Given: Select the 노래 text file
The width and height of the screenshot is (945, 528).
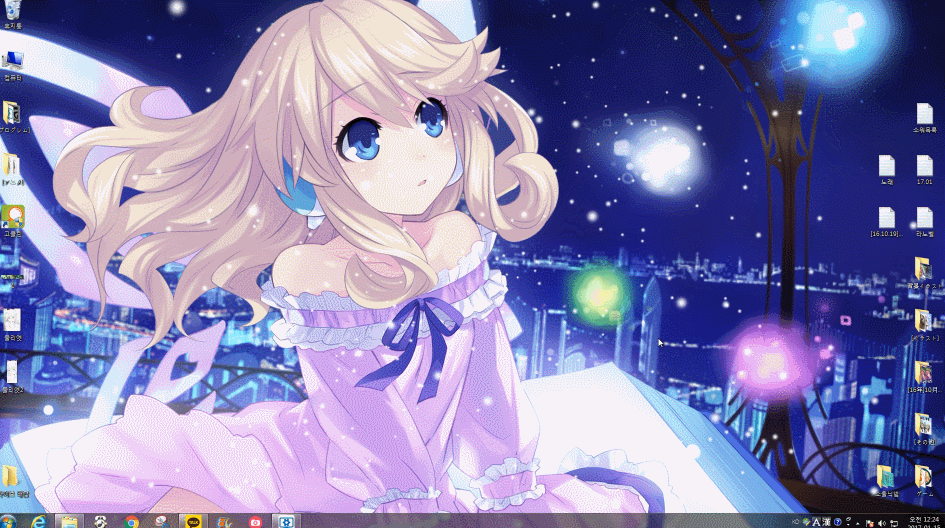Looking at the screenshot, I should pyautogui.click(x=886, y=166).
